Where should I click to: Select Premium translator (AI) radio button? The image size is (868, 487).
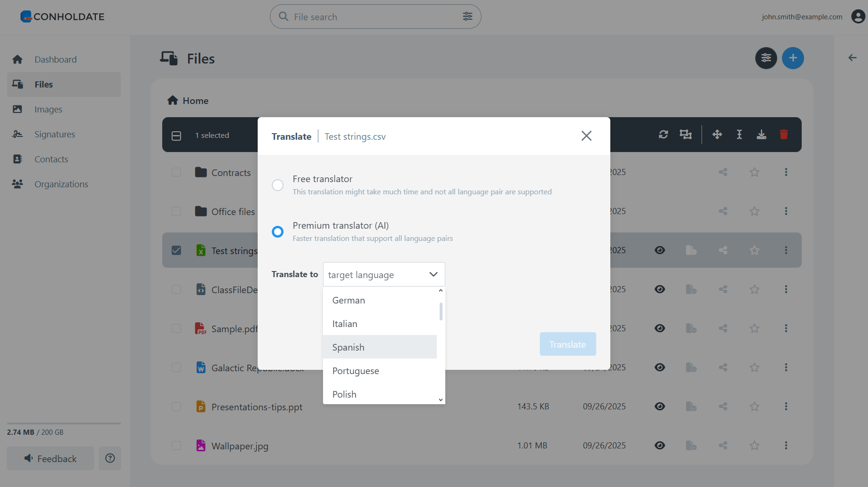278,232
